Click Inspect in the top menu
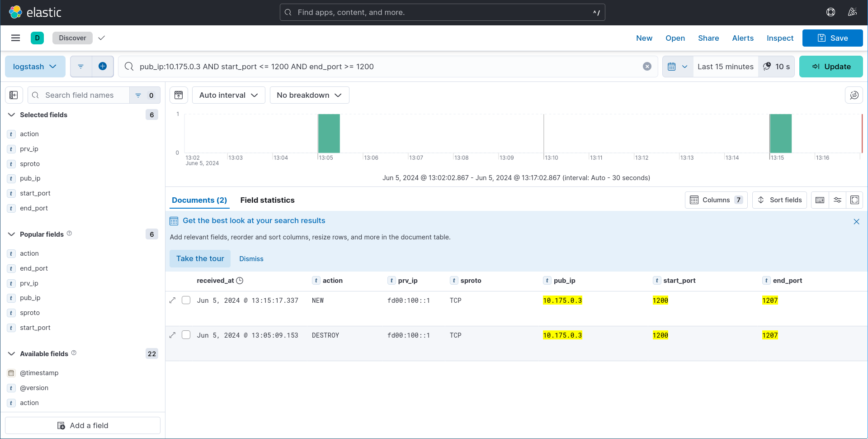Image resolution: width=868 pixels, height=439 pixels. (x=780, y=38)
